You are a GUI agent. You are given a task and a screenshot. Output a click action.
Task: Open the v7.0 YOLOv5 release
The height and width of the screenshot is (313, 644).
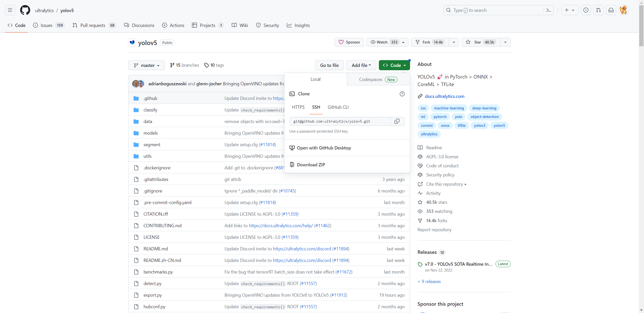click(x=458, y=264)
